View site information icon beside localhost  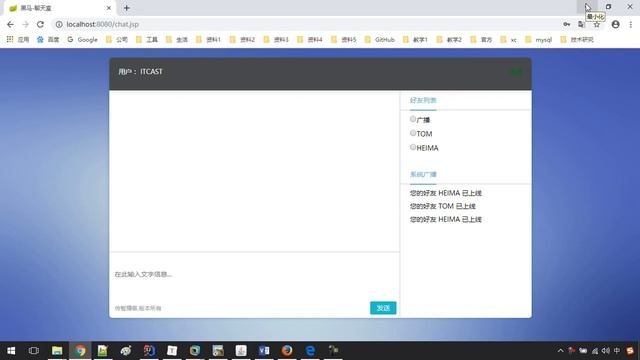(59, 24)
